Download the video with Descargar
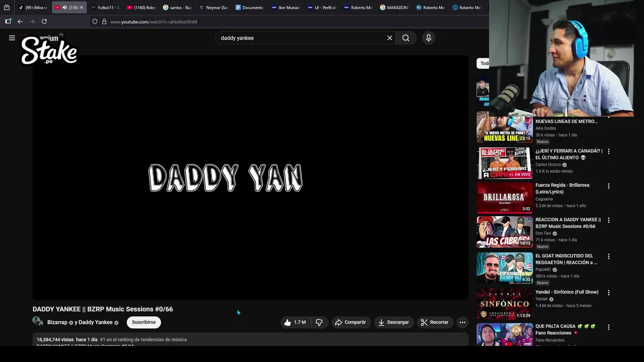This screenshot has width=644, height=362. click(x=393, y=322)
